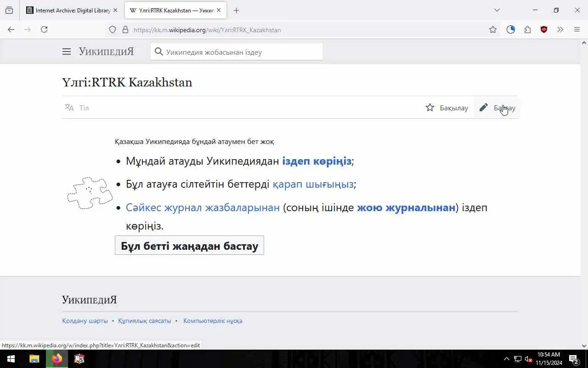Close the Internet Archive tab
The width and height of the screenshot is (588, 368).
[x=115, y=10]
